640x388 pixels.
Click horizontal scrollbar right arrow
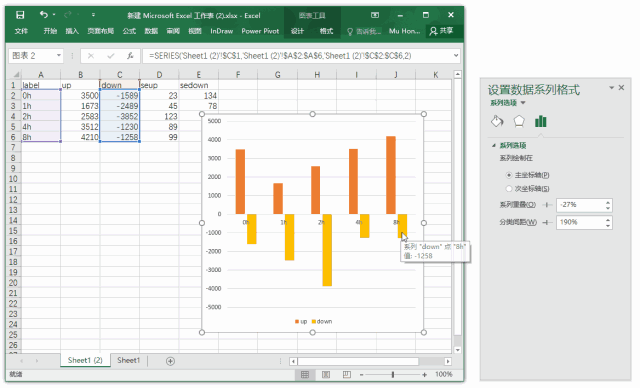[448, 361]
